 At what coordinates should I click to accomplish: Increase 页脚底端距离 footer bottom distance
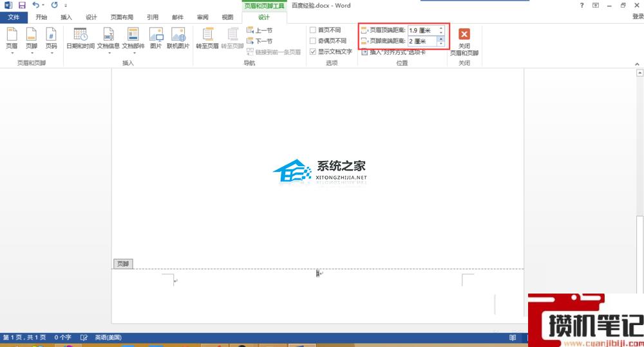point(441,39)
